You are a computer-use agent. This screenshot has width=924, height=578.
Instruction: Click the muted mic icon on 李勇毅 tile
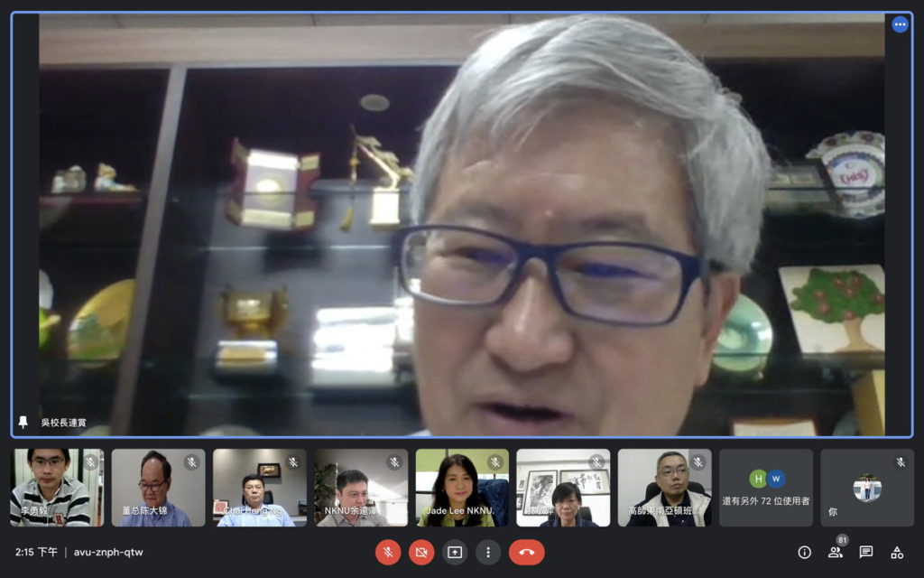(x=91, y=462)
